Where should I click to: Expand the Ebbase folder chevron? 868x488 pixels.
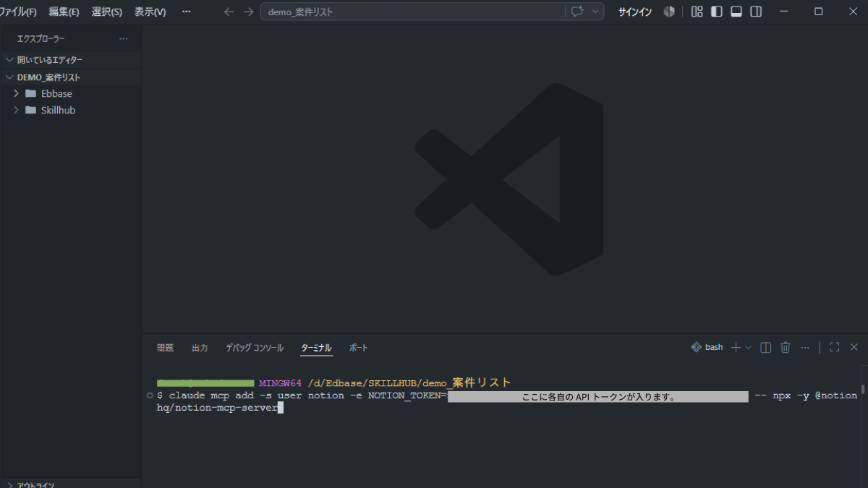click(16, 93)
